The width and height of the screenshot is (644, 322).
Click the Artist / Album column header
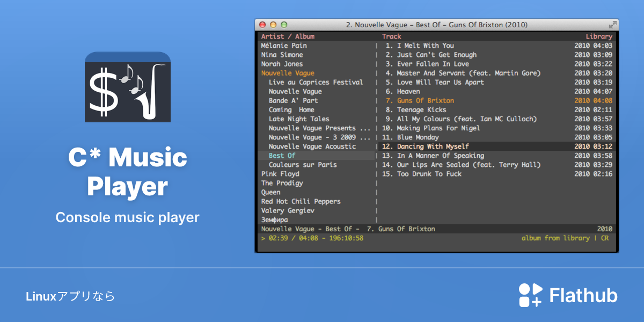point(288,36)
